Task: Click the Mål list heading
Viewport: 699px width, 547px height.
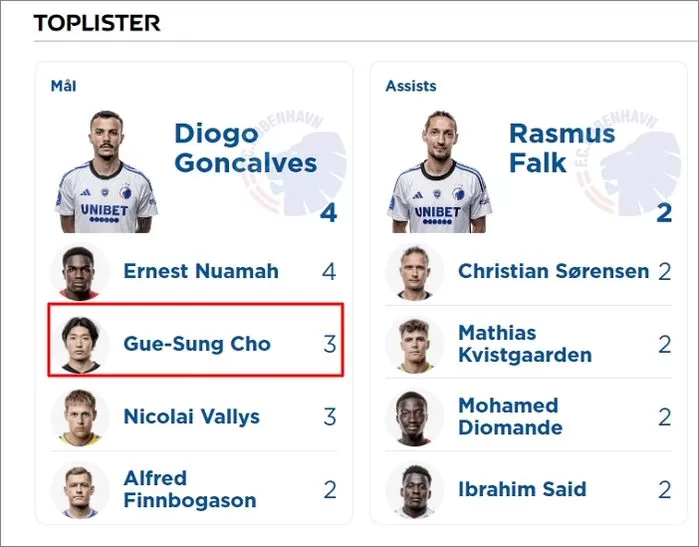Action: [x=63, y=86]
